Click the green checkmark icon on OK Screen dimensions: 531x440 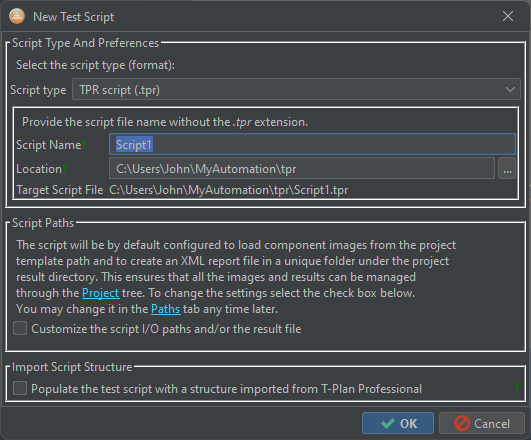(x=387, y=423)
